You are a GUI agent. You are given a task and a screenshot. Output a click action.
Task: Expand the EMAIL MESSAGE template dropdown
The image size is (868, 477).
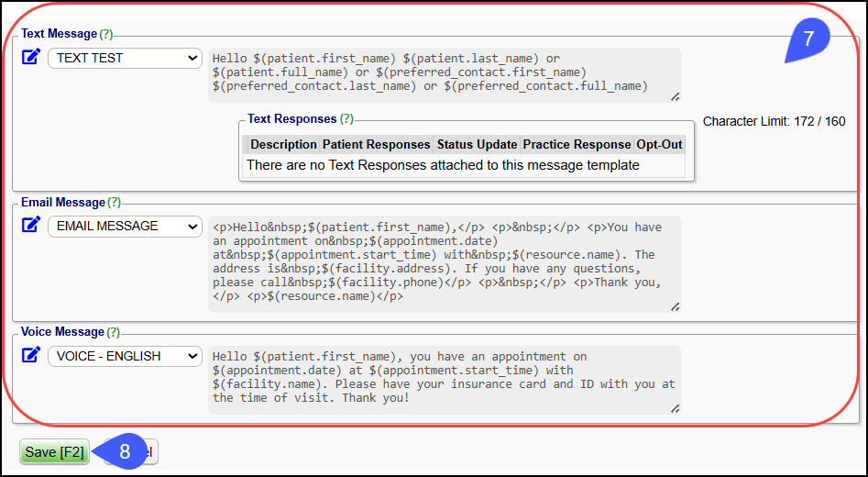125,226
